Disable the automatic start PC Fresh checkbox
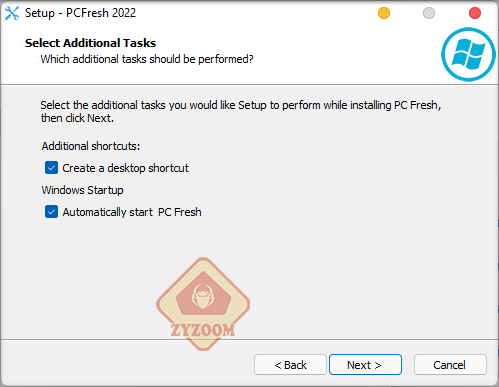 click(x=51, y=212)
